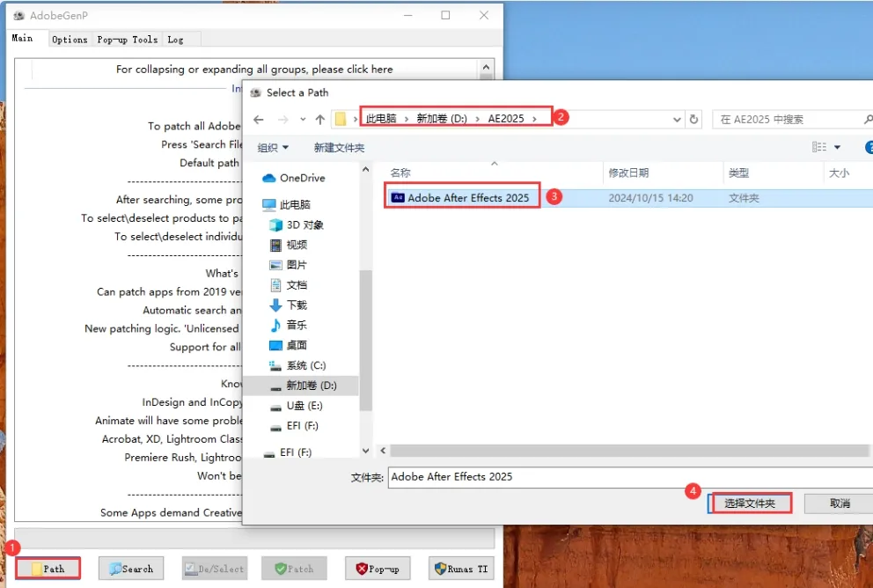Click 新建文件夹 to create folder
This screenshot has height=588, width=873.
coord(339,148)
